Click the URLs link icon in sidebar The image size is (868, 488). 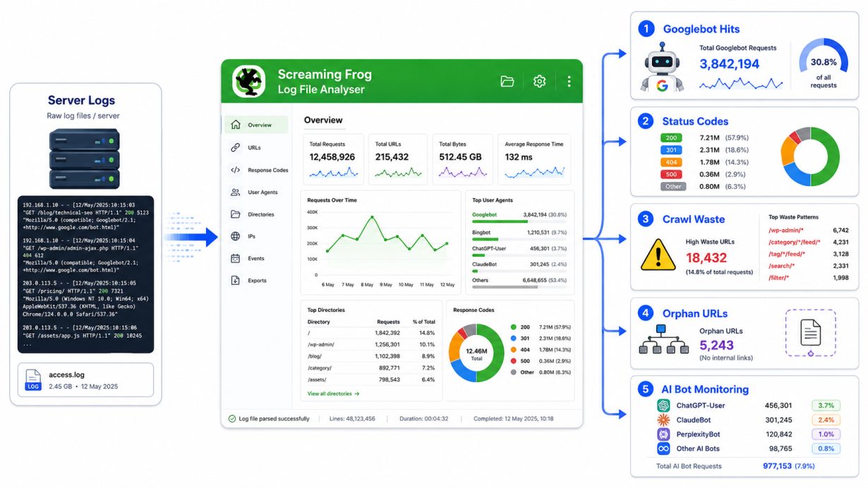[235, 147]
